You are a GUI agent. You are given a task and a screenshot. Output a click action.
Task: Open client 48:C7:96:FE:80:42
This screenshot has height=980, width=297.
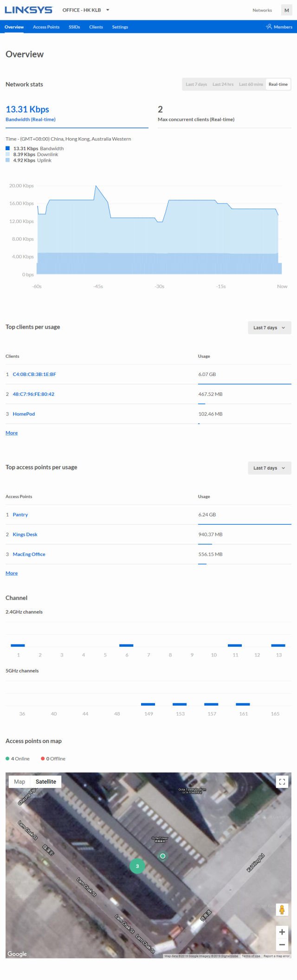(x=33, y=394)
